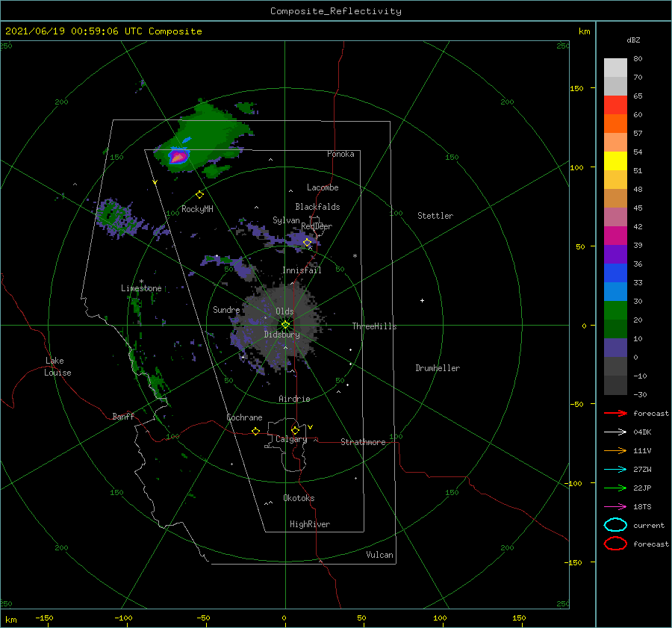Click the 65 dBZ red color swatch
The width and height of the screenshot is (672, 628).
[615, 105]
